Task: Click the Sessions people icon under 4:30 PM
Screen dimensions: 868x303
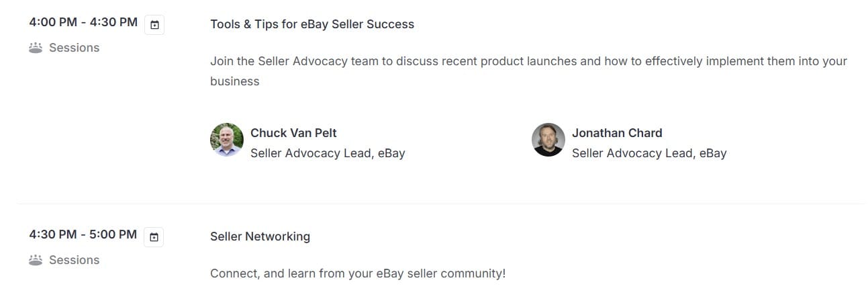Action: click(x=36, y=260)
